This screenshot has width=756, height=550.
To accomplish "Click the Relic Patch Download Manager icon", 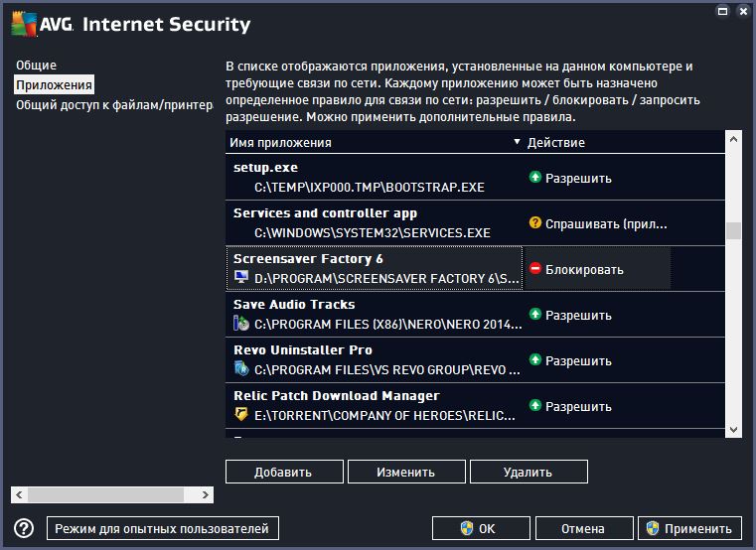I will tap(240, 415).
